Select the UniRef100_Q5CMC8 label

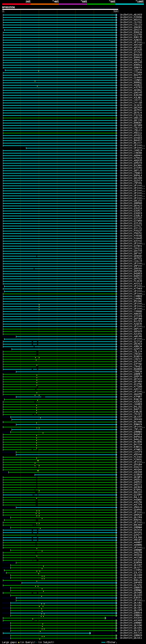click(131, 344)
